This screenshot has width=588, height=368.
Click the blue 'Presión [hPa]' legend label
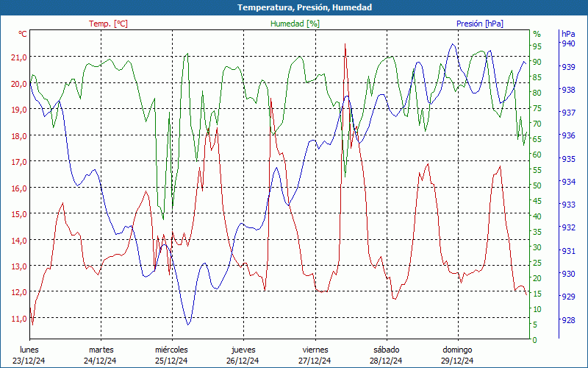[x=480, y=24]
